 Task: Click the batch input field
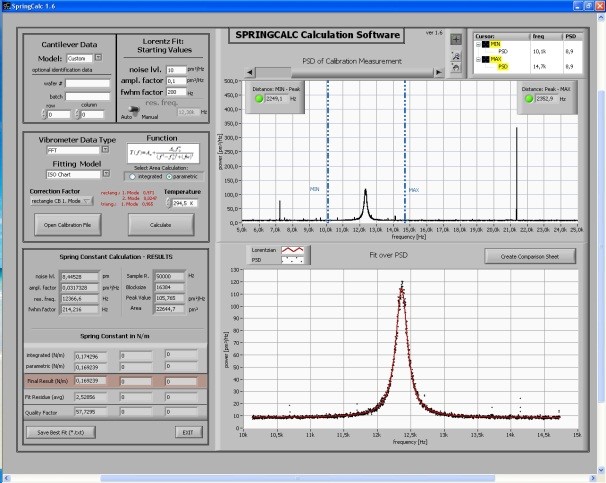(87, 96)
